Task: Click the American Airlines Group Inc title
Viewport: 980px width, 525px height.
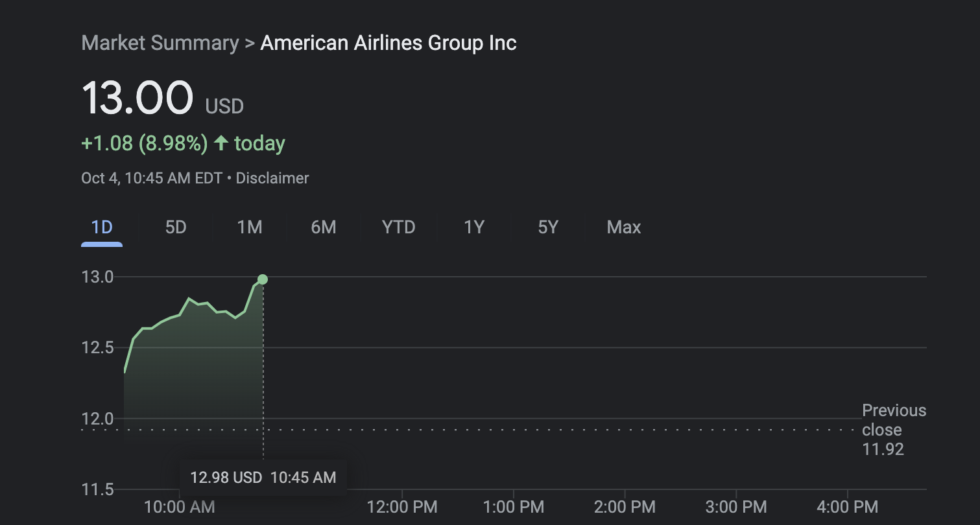Action: point(388,43)
